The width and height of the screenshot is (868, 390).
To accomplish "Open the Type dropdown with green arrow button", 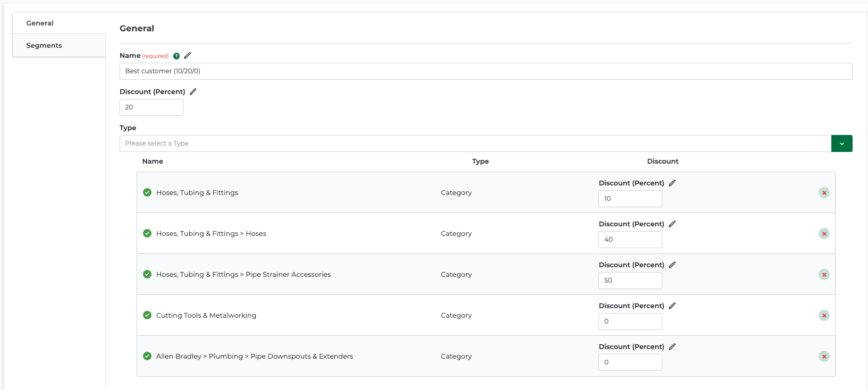I will pyautogui.click(x=841, y=143).
